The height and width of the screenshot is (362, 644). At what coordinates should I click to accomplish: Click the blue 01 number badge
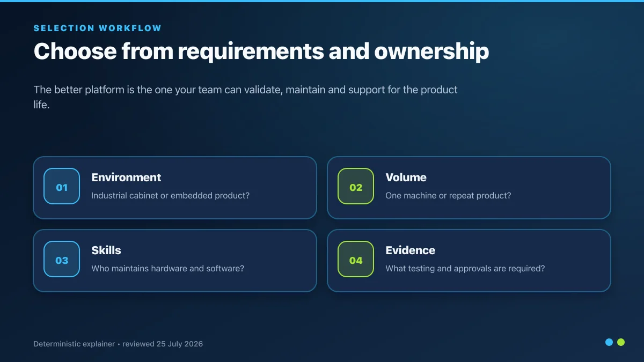click(62, 186)
